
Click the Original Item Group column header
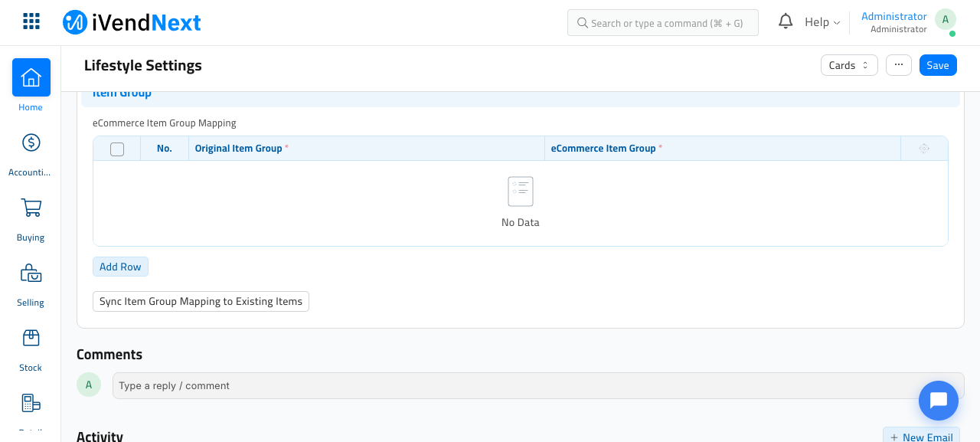coord(367,149)
